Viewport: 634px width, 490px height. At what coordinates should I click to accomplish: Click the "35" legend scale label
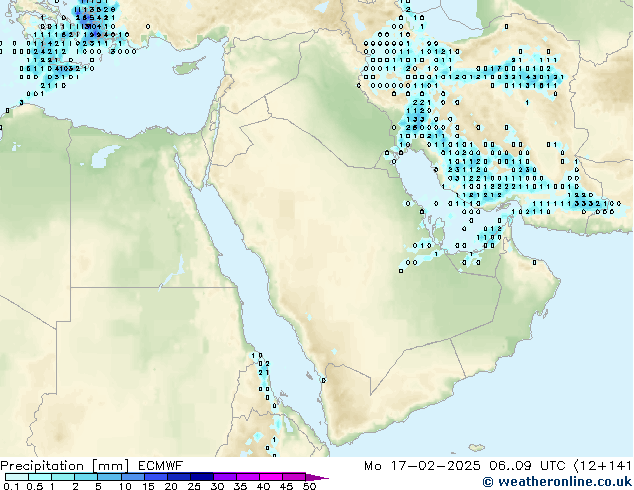pyautogui.click(x=240, y=486)
